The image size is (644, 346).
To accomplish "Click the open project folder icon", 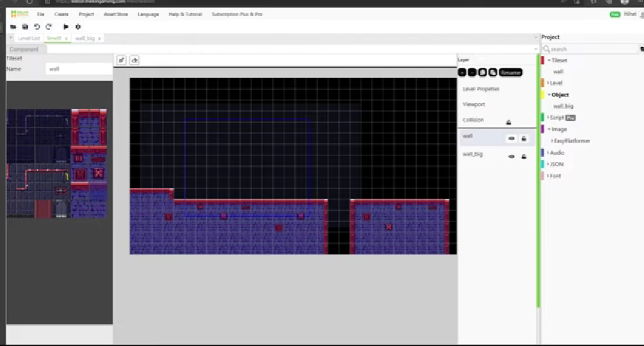I will tap(13, 27).
